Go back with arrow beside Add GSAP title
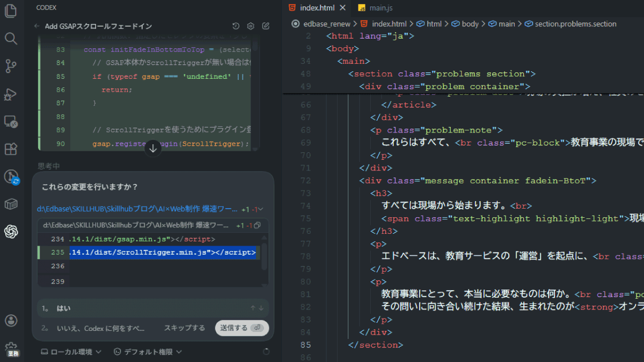 pos(37,26)
